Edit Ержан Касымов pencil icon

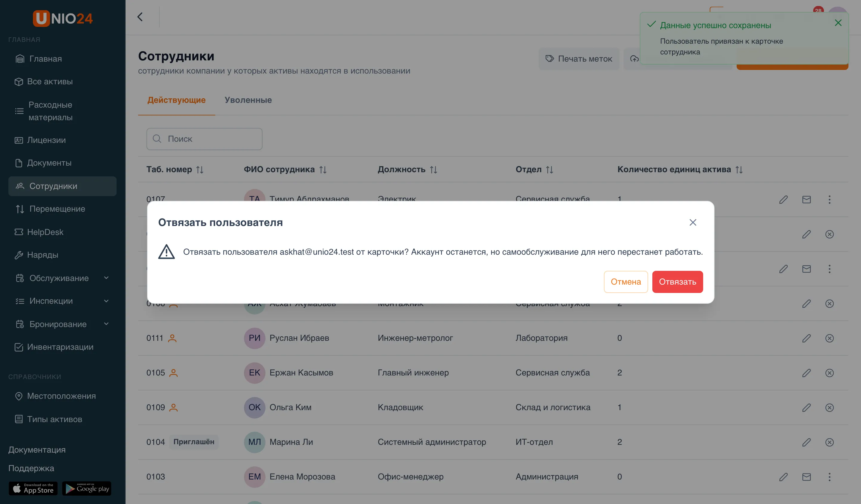[806, 373]
